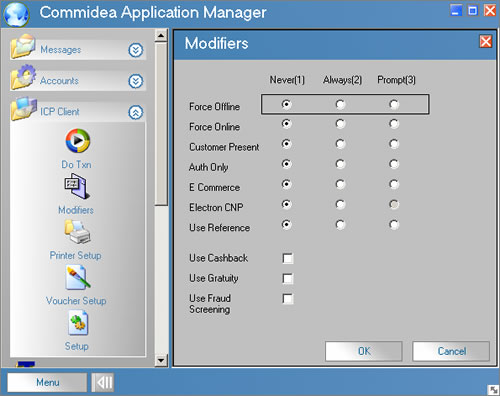Click the sidebar scroll down arrow
This screenshot has width=500, height=396.
coord(161,360)
